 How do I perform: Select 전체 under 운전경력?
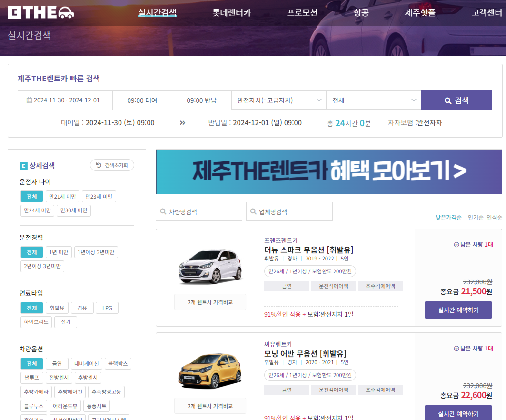31,252
